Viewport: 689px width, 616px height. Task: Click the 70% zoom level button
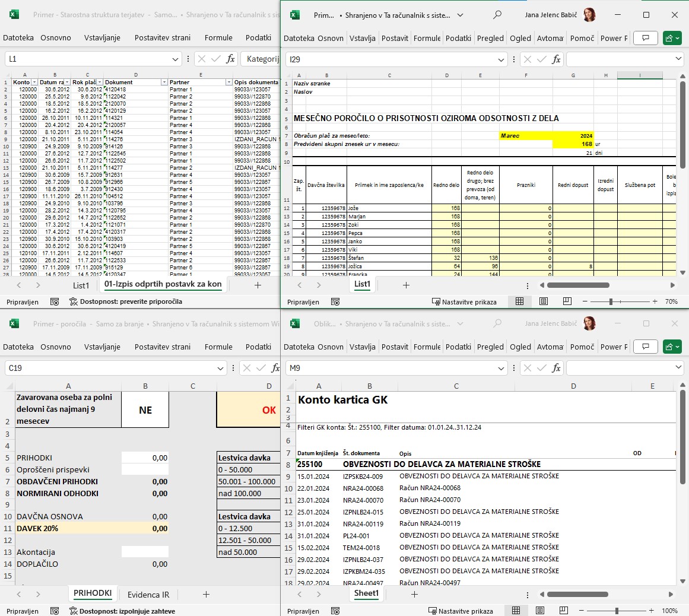[671, 301]
